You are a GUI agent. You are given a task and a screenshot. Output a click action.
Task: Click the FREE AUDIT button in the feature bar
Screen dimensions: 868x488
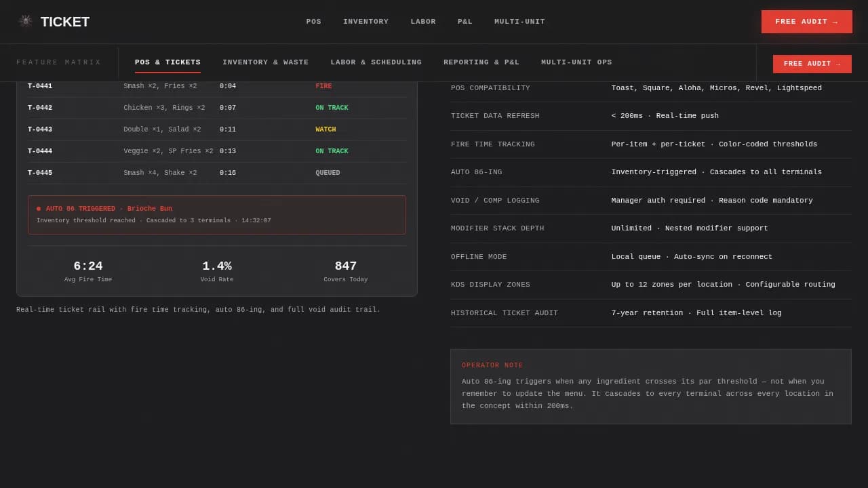pos(812,64)
